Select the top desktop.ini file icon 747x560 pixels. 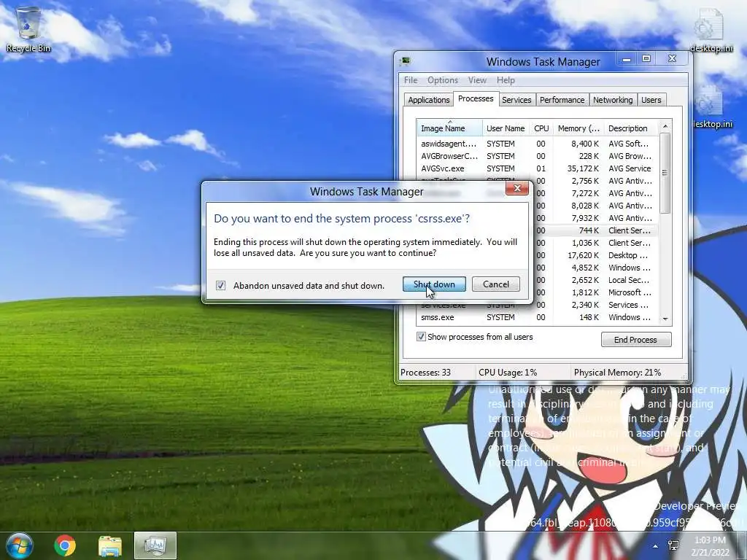(711, 30)
